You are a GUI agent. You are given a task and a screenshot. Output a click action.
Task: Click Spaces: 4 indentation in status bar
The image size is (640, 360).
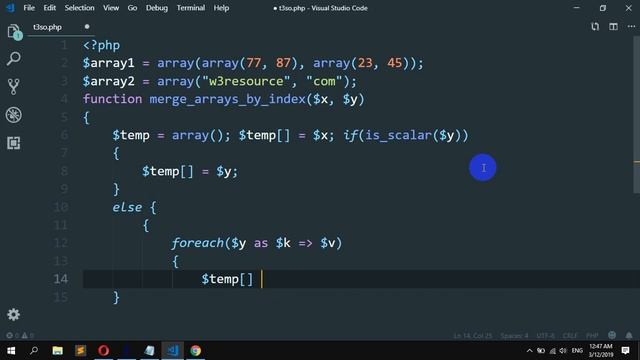[x=514, y=336]
